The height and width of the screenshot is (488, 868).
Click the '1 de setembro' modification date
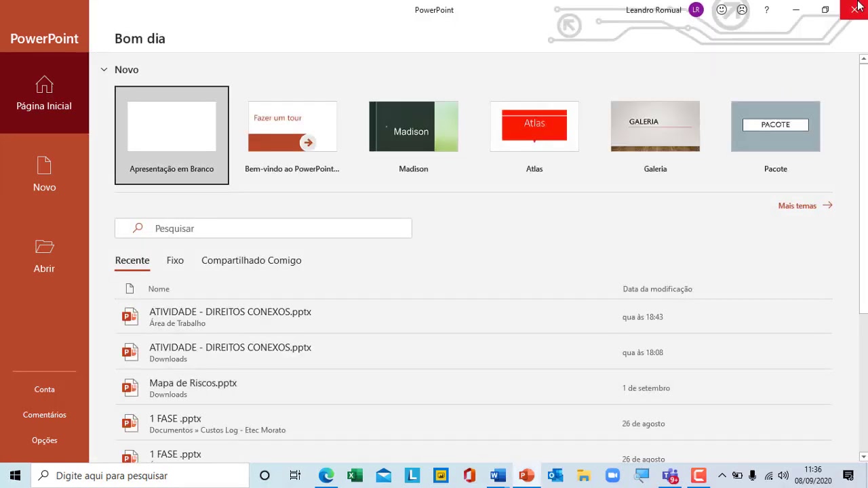[646, 388]
